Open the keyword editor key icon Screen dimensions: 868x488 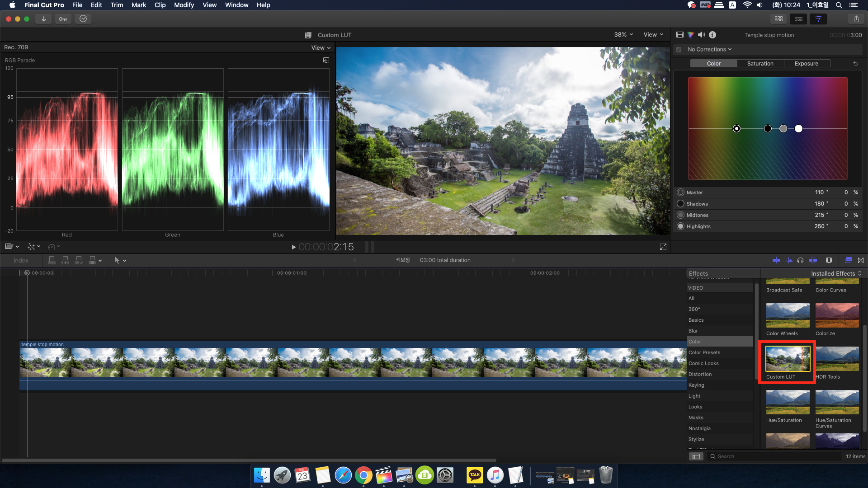click(x=63, y=19)
